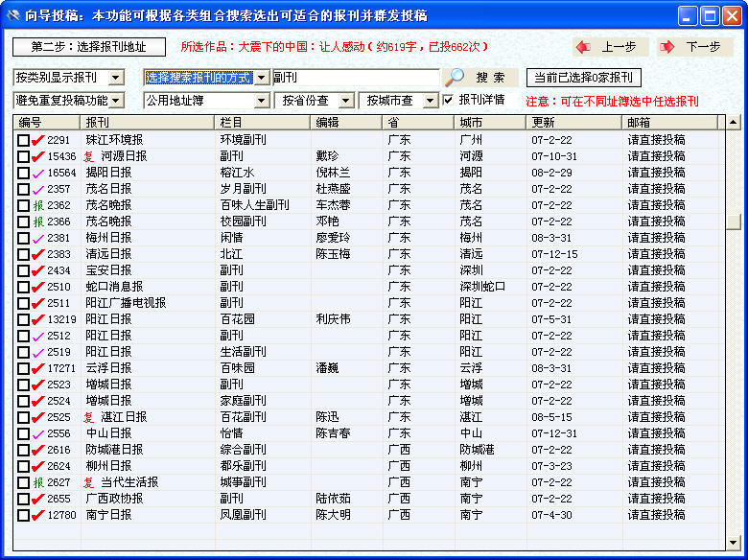This screenshot has height=560, width=748.
Task: Click the 邮箱 column header
Action: (669, 123)
